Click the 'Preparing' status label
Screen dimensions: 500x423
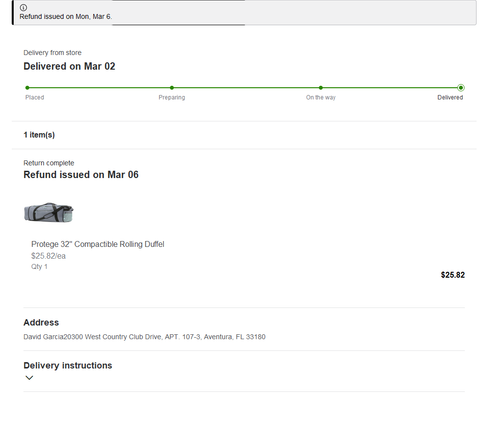tap(172, 97)
